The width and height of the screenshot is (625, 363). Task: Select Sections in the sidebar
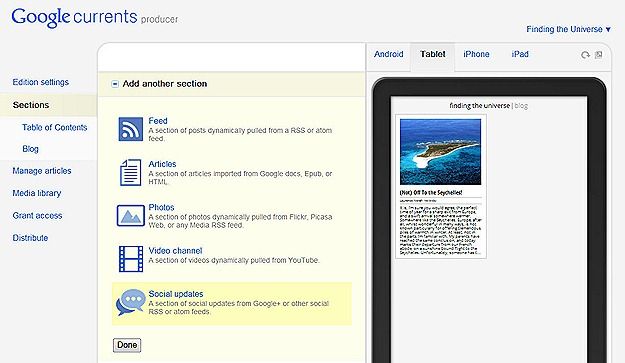point(31,105)
